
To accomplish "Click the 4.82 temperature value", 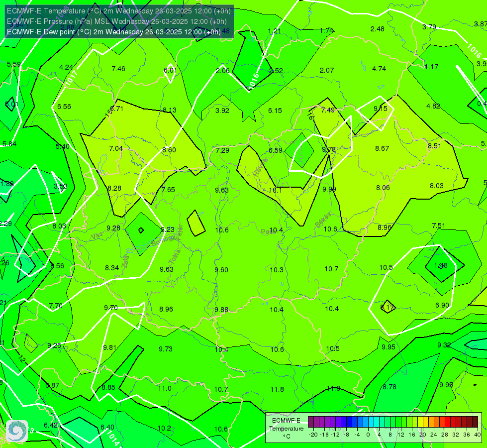I will (x=433, y=106).
